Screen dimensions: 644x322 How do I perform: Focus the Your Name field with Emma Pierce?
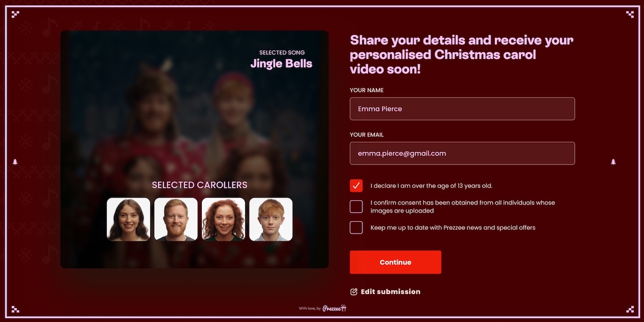[x=462, y=109]
